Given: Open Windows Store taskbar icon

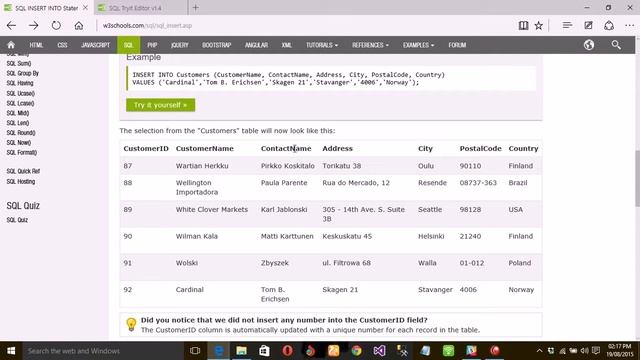Looking at the screenshot, I should pyautogui.click(x=264, y=351).
